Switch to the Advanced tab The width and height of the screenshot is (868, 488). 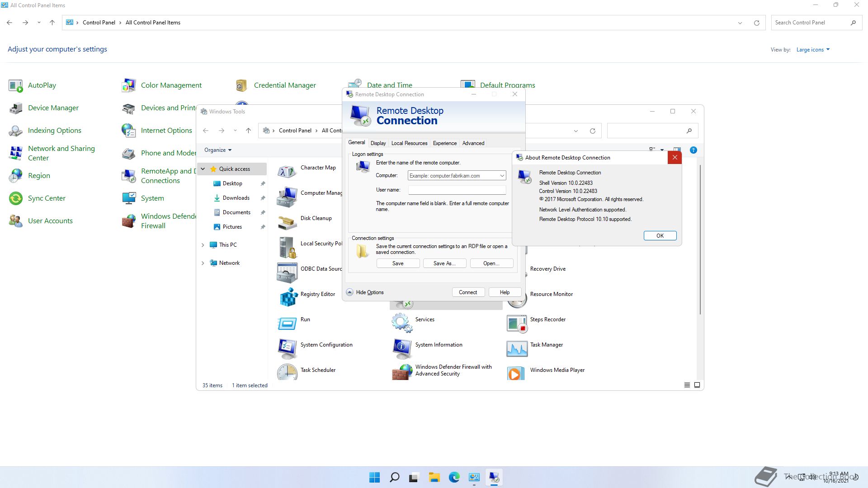[x=473, y=143]
